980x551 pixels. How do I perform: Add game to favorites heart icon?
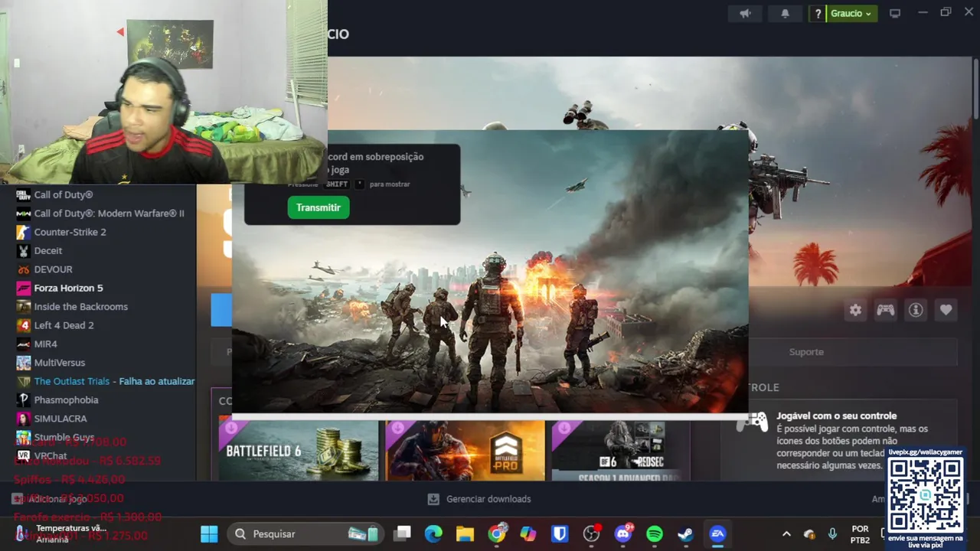pos(946,310)
